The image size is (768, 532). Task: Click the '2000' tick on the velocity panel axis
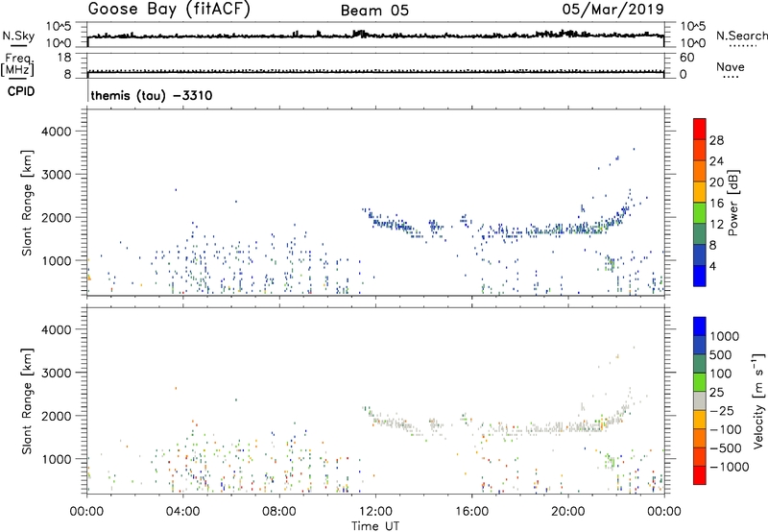click(x=56, y=416)
